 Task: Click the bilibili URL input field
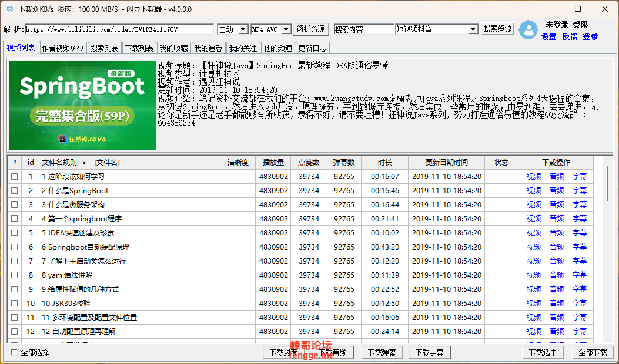click(119, 29)
